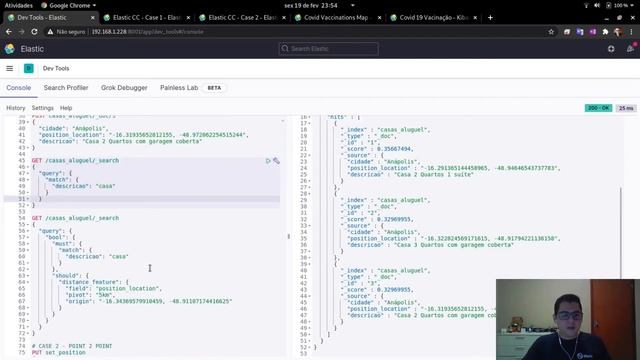This screenshot has width=640, height=360.
Task: Open the Google Chrome app menu
Action: [68, 5]
